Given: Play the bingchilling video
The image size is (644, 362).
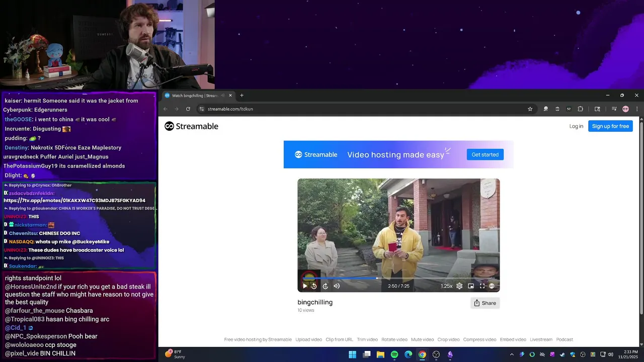Looking at the screenshot, I should tap(304, 286).
